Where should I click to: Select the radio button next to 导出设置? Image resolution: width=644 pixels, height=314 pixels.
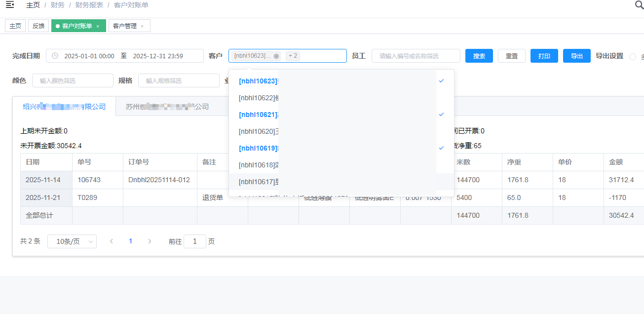point(633,56)
